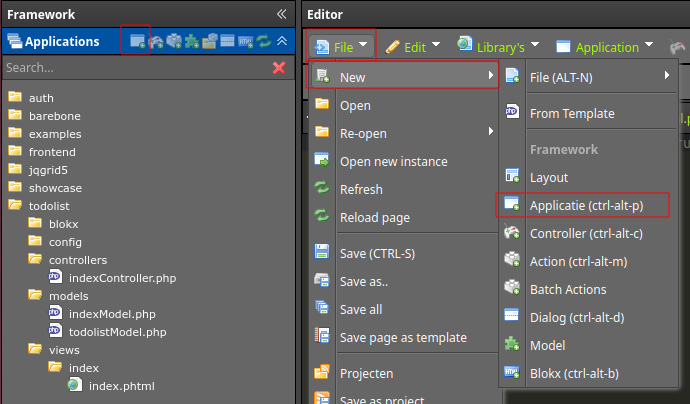
Task: Click the new application icon in Applications toolbar
Action: click(137, 41)
